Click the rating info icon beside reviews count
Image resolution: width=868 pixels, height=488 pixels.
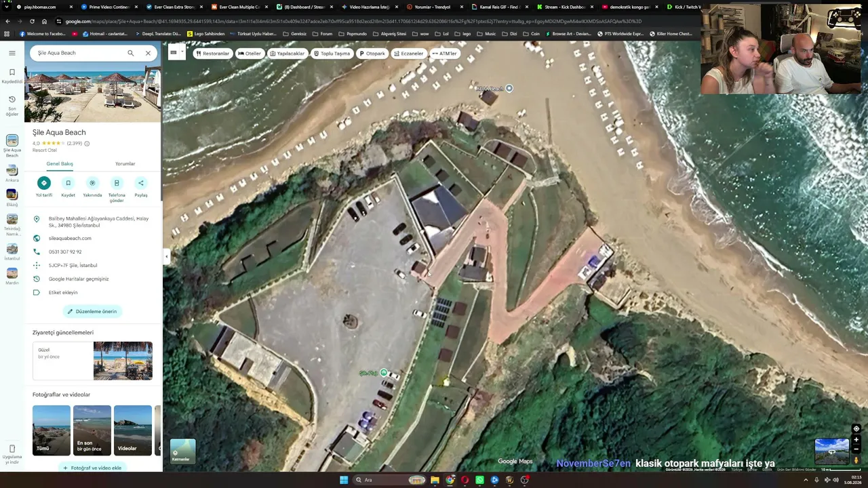pyautogui.click(x=87, y=144)
